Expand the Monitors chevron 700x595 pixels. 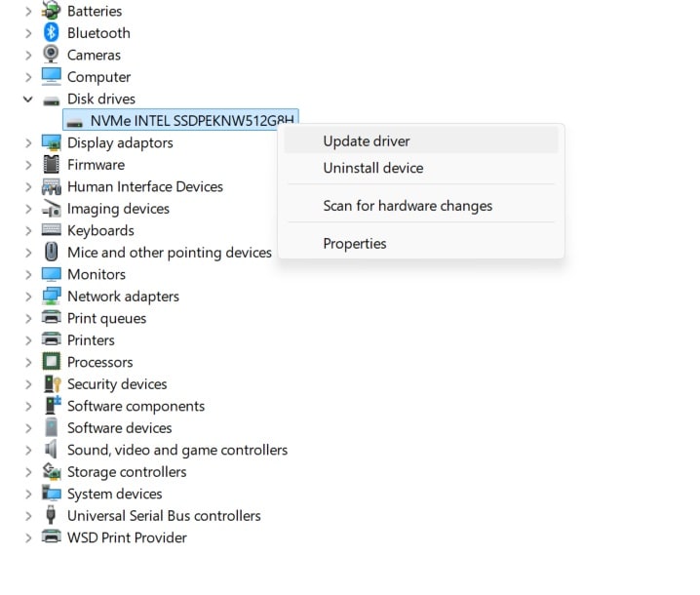point(28,274)
